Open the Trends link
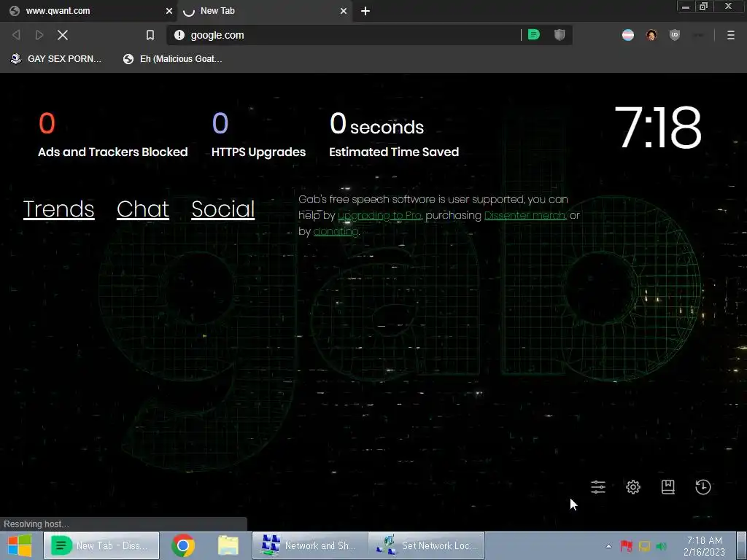 58,209
